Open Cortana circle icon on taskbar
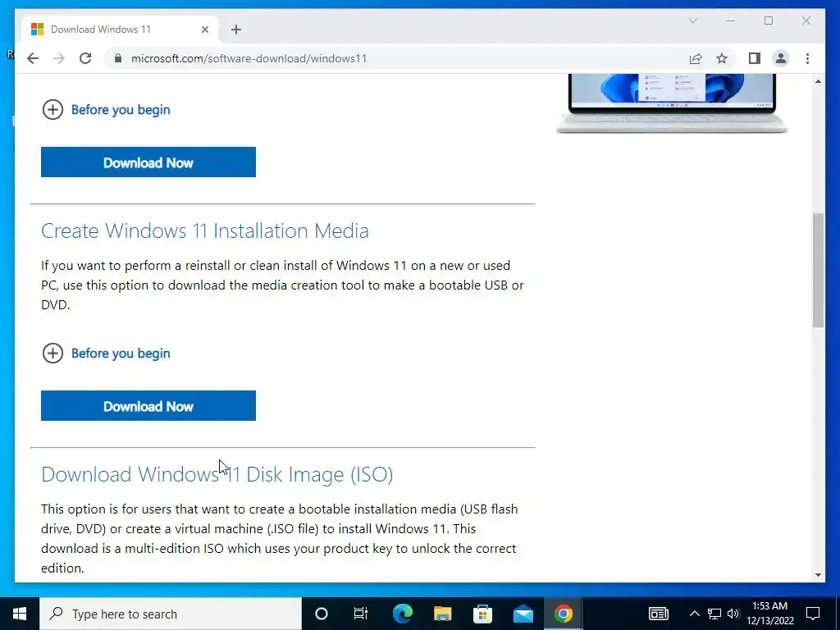 [x=321, y=614]
